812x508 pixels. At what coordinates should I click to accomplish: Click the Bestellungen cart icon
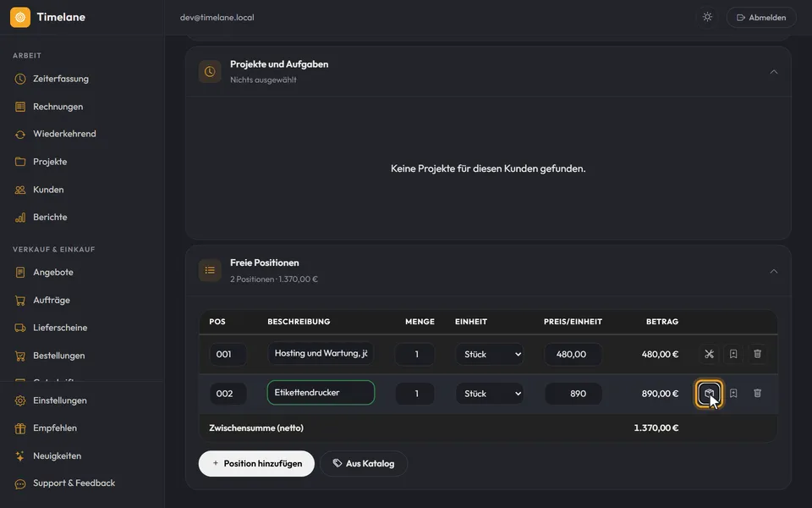[20, 356]
